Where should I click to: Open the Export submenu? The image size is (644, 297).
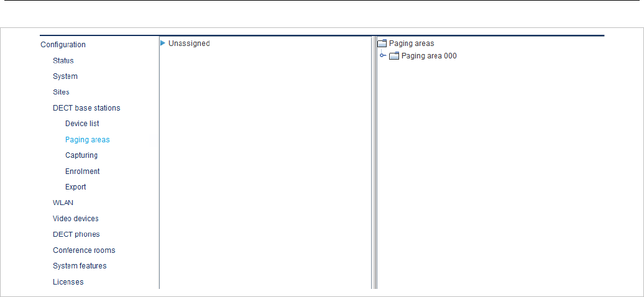coord(76,187)
